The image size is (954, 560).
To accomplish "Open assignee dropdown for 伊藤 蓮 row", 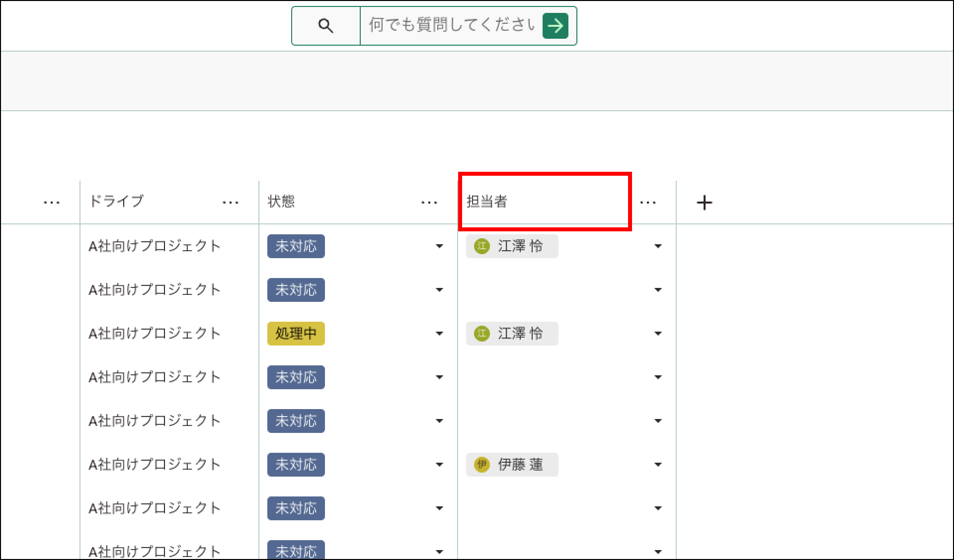I will [658, 465].
